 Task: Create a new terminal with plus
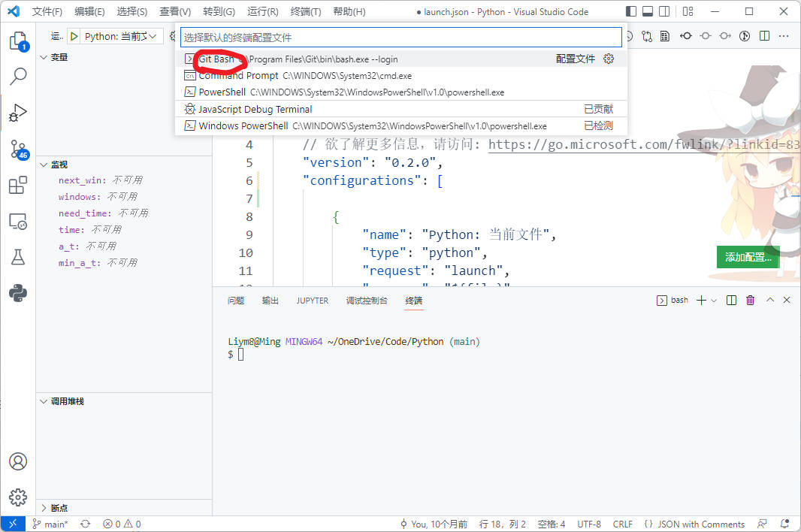pos(701,301)
